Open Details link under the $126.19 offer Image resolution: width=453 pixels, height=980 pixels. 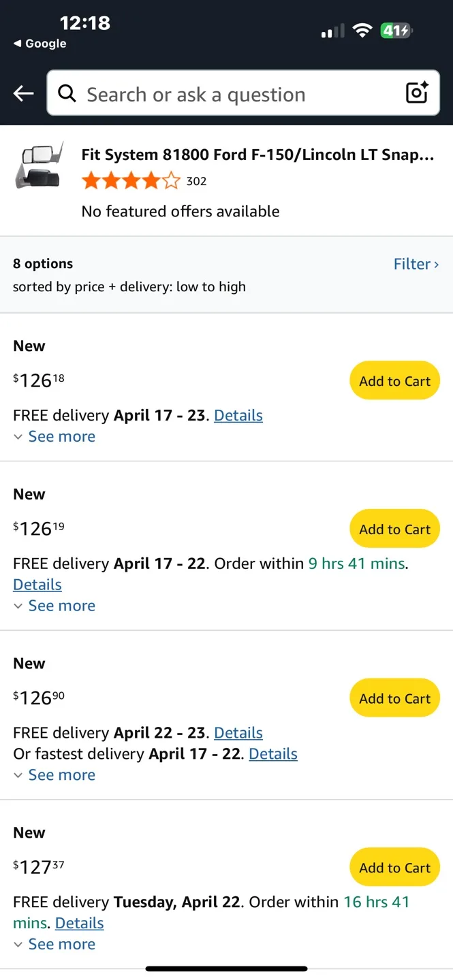click(37, 585)
